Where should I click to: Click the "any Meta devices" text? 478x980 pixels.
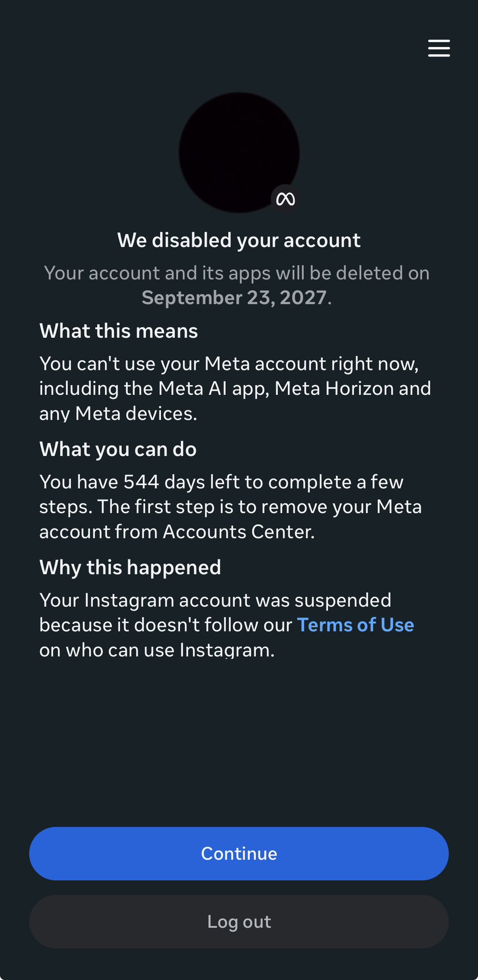pos(117,413)
